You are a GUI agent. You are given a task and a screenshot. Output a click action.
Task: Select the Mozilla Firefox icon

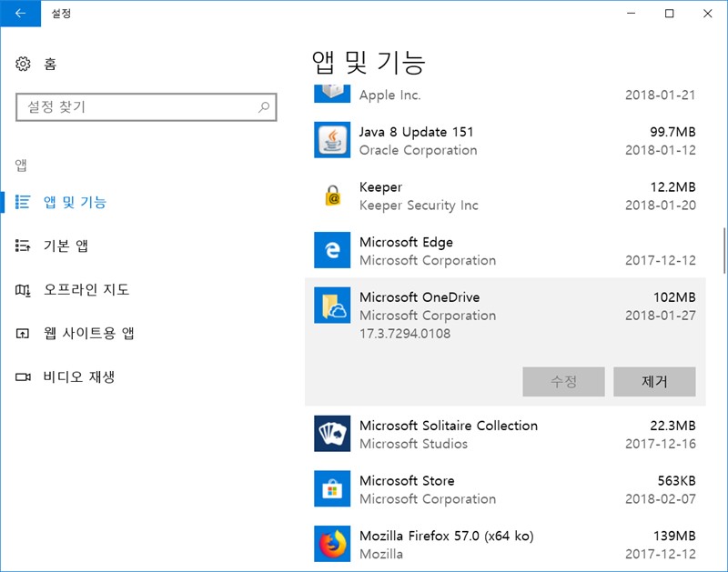332,544
